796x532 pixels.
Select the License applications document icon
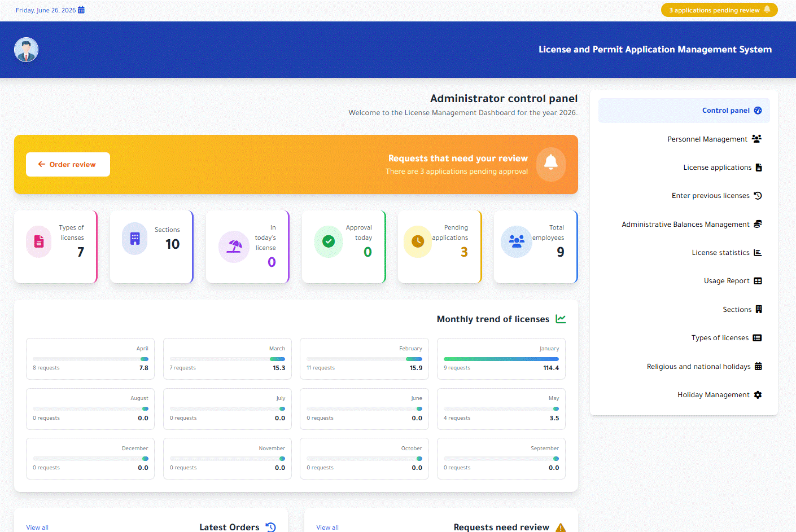point(759,168)
